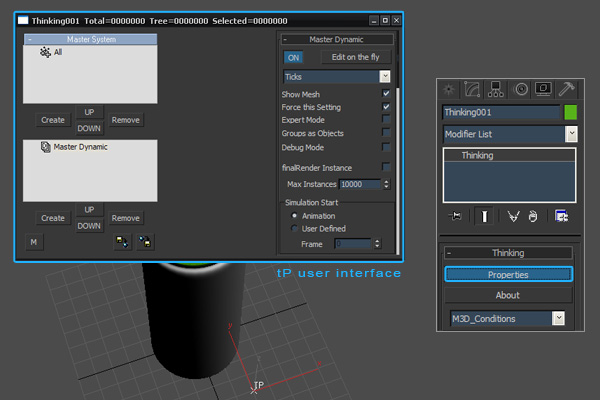
Task: Click DOWN under Master Dynamic list
Action: [x=89, y=226]
